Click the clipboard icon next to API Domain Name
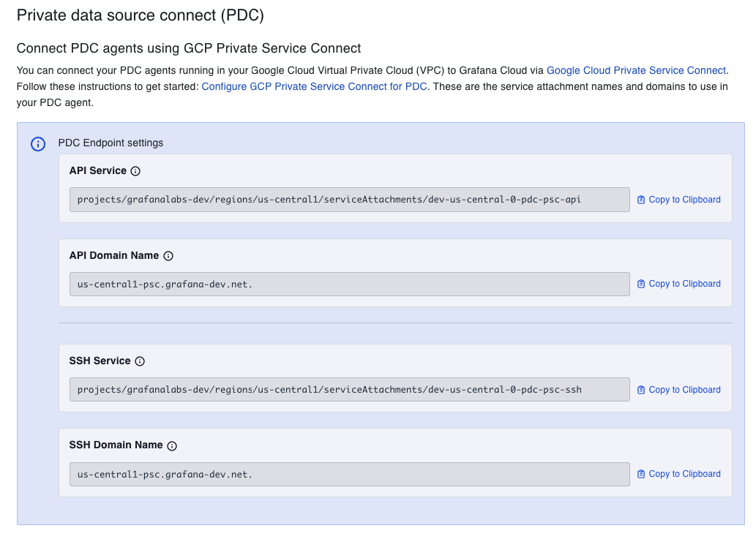This screenshot has width=756, height=539. (640, 283)
